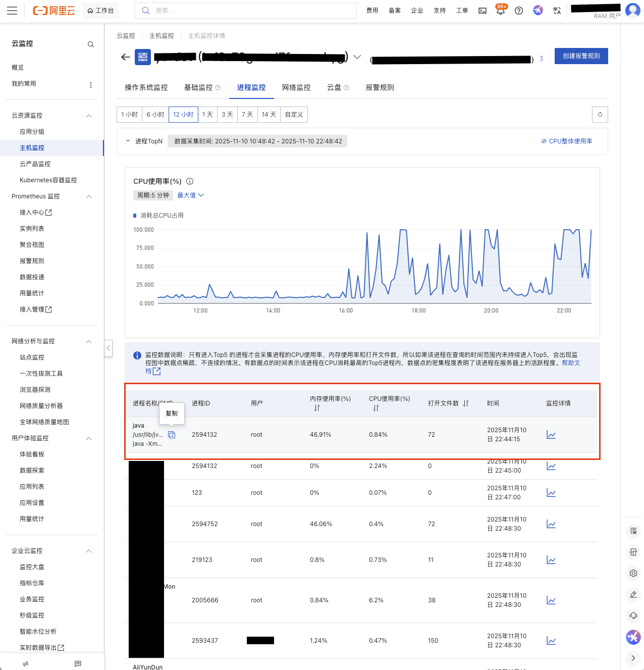The image size is (644, 670).
Task: Open the Cloud Shell terminal icon
Action: click(482, 11)
